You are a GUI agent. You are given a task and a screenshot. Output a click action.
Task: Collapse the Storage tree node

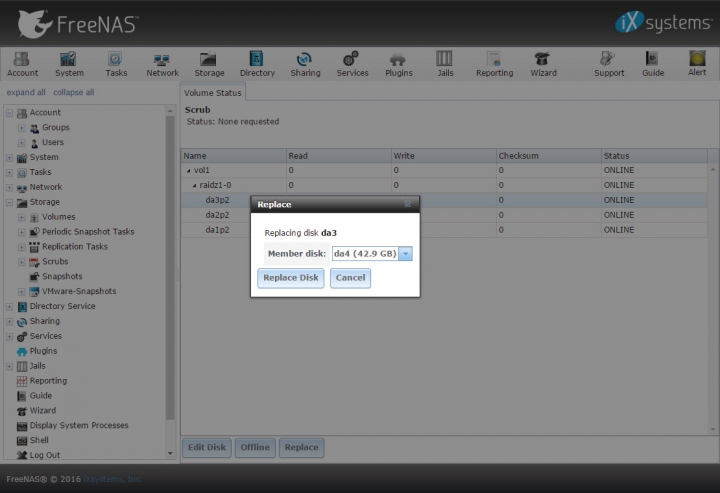(x=9, y=202)
